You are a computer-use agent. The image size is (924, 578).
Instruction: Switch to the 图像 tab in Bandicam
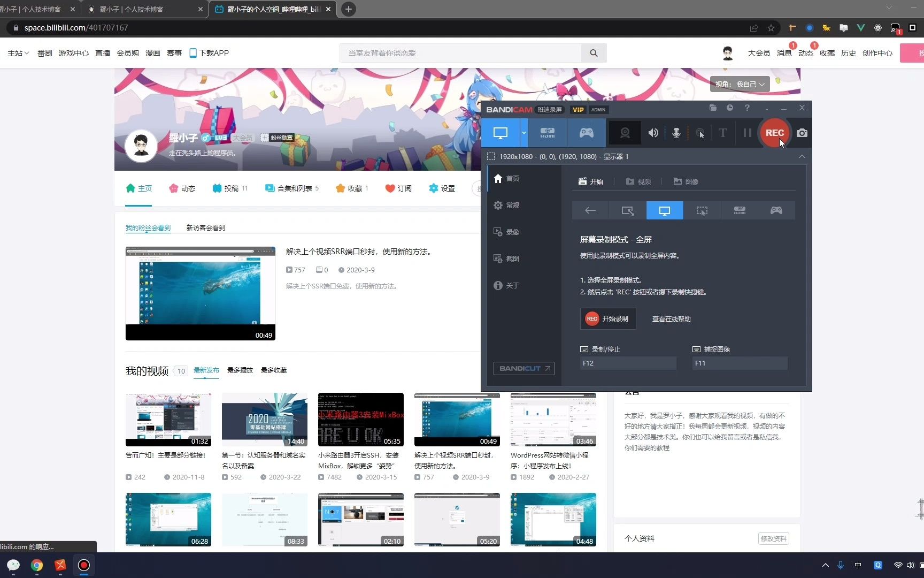(x=686, y=181)
